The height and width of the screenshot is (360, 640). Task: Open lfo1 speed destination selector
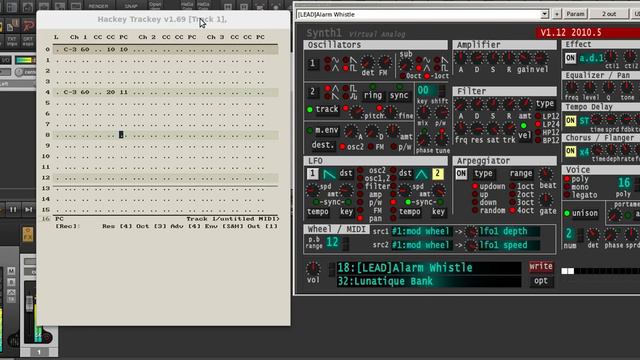coord(509,245)
